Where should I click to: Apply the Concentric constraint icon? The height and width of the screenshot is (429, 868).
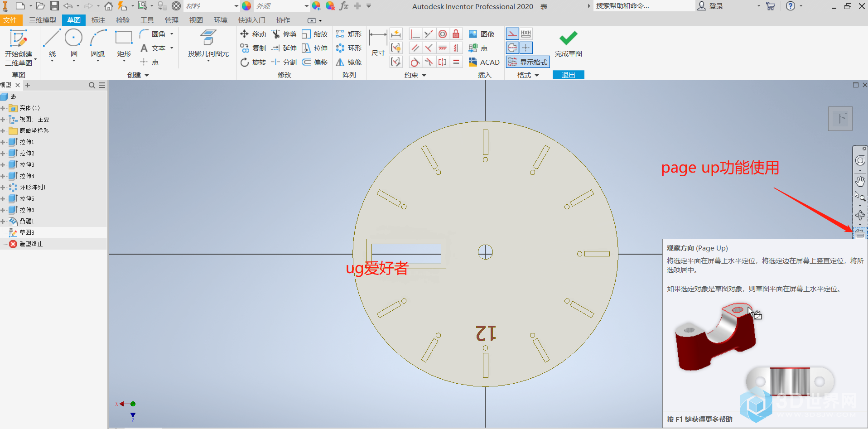443,34
